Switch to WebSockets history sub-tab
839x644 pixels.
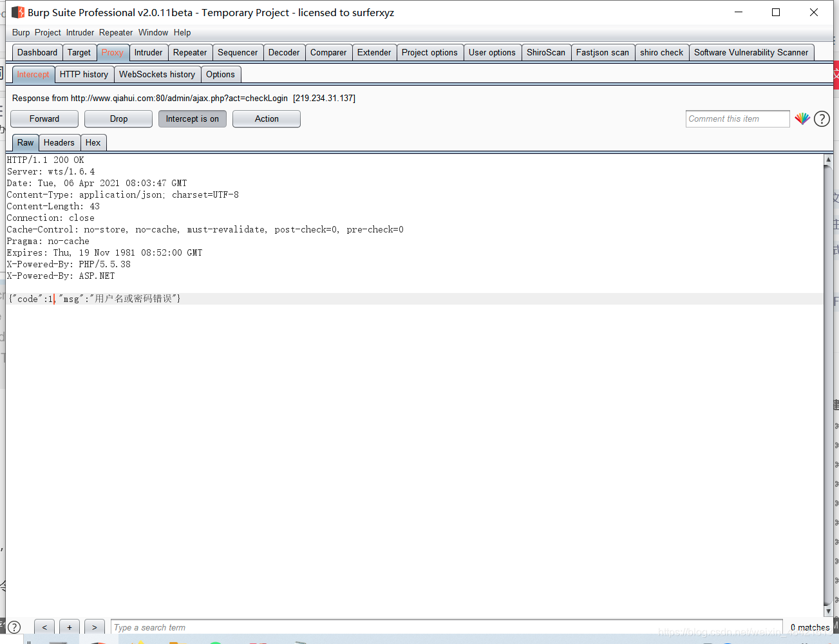tap(157, 74)
